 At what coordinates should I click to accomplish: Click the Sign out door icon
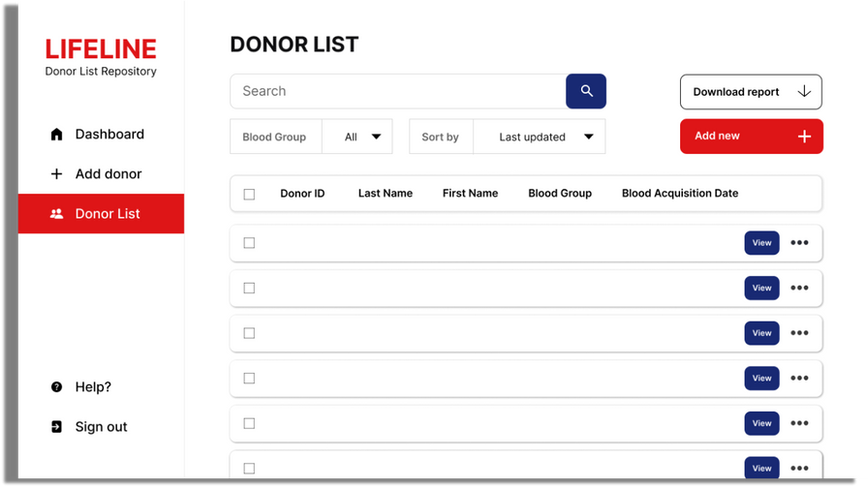56,427
